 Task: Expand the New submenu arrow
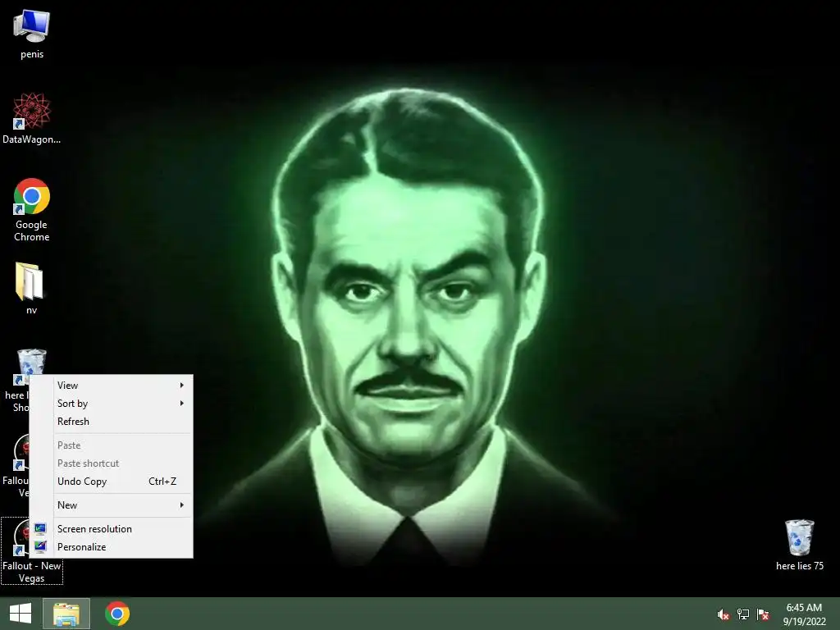pyautogui.click(x=182, y=505)
